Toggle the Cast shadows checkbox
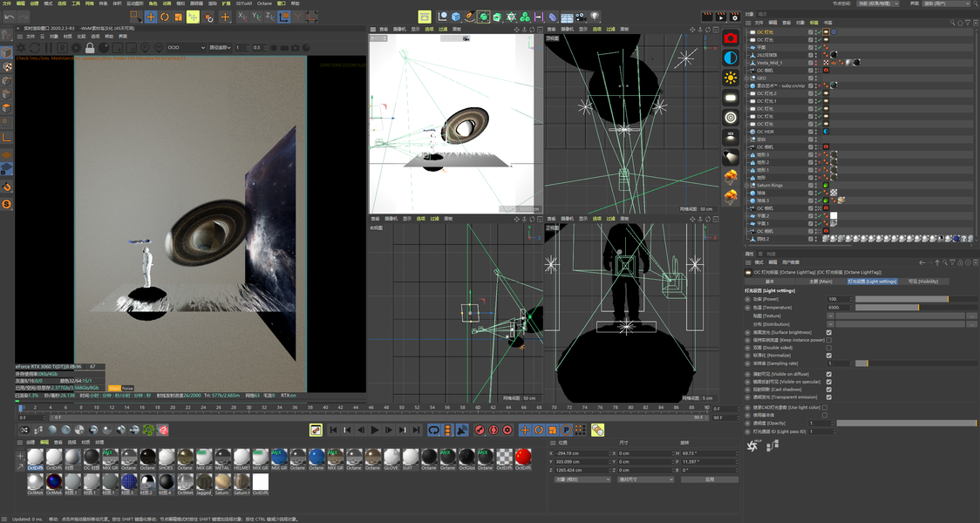Viewport: 980px width, 523px height. [x=828, y=390]
